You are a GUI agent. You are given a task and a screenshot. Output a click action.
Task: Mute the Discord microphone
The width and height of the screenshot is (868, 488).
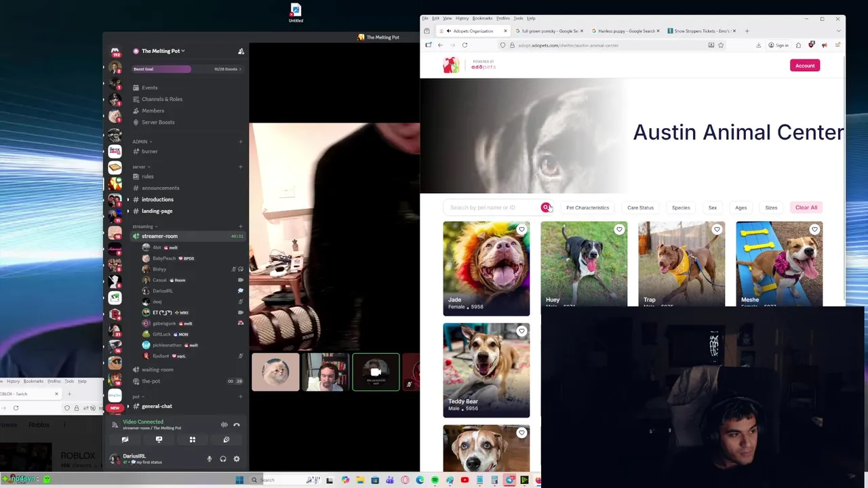[210, 459]
